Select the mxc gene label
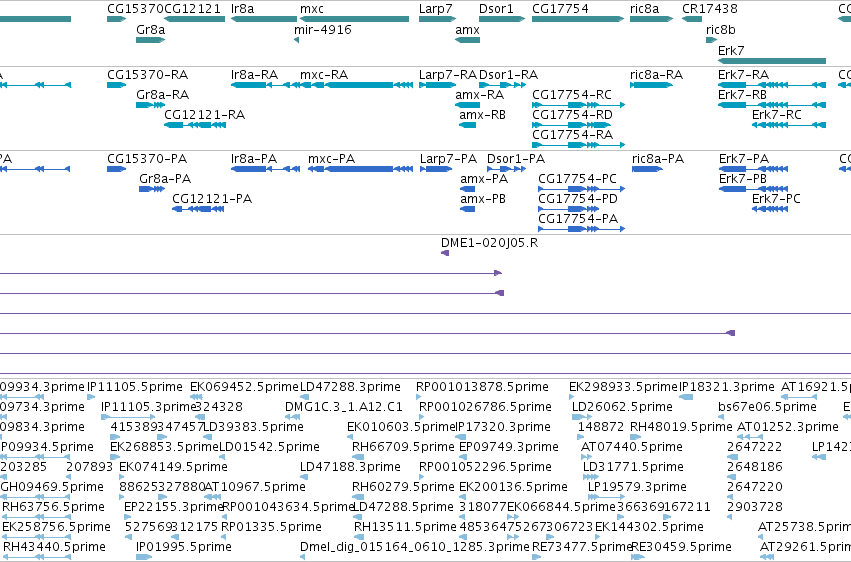The width and height of the screenshot is (851, 562). [x=312, y=9]
